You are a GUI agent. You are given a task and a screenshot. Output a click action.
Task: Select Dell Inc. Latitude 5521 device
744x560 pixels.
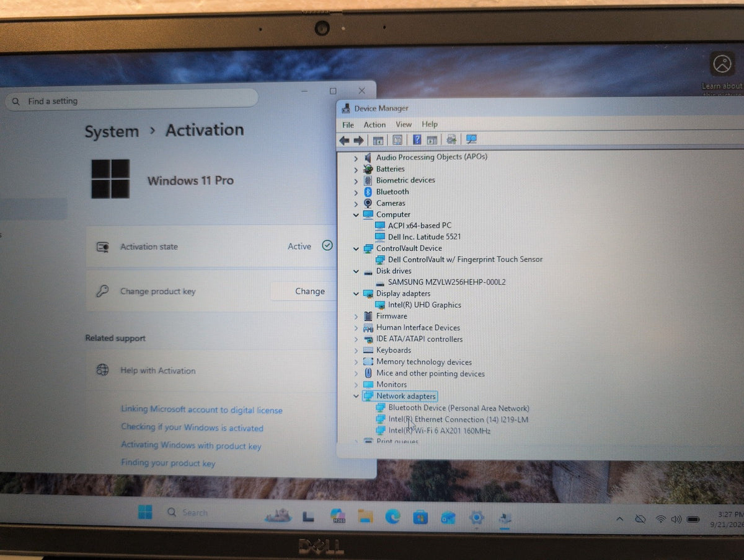coord(424,237)
